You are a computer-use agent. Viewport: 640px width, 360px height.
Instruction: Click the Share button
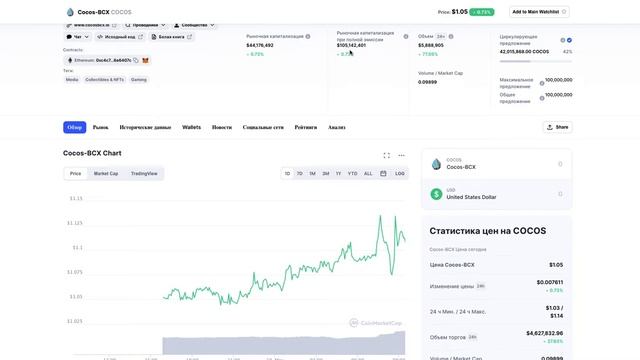click(558, 127)
